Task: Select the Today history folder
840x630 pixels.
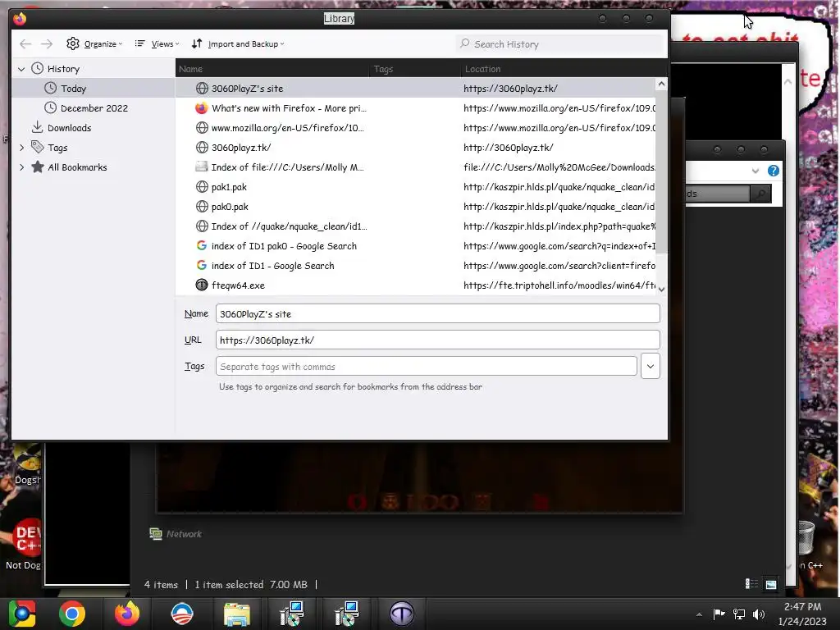Action: (x=73, y=89)
